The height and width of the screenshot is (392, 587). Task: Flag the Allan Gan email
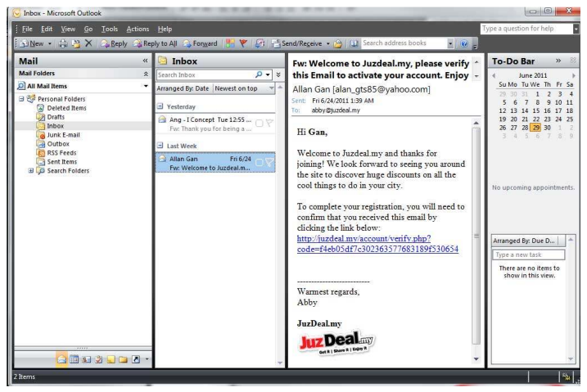[269, 162]
